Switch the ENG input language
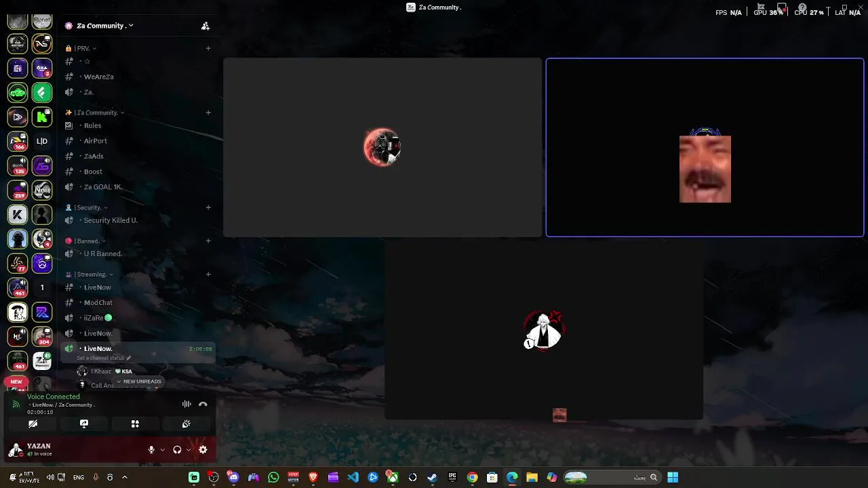868x488 pixels. tap(79, 477)
